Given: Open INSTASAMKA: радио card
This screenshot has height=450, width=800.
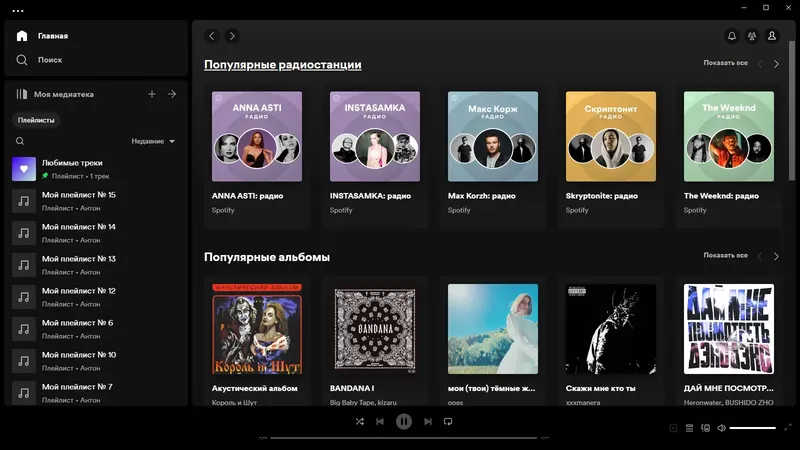Looking at the screenshot, I should [375, 156].
